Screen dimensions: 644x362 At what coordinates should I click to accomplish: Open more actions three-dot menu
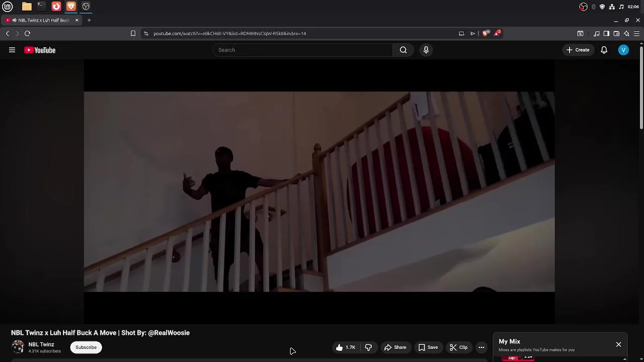click(481, 347)
